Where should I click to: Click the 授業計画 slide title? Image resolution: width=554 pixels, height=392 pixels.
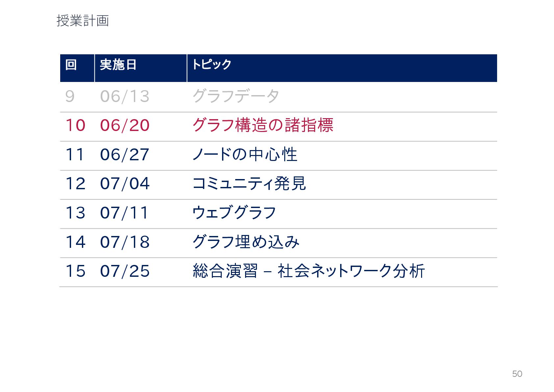coord(83,21)
